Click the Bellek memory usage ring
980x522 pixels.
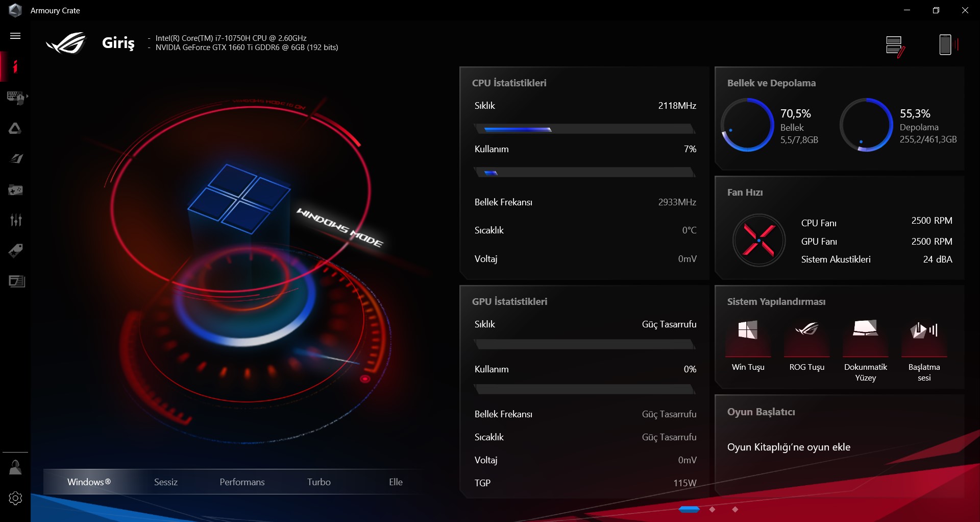click(747, 125)
